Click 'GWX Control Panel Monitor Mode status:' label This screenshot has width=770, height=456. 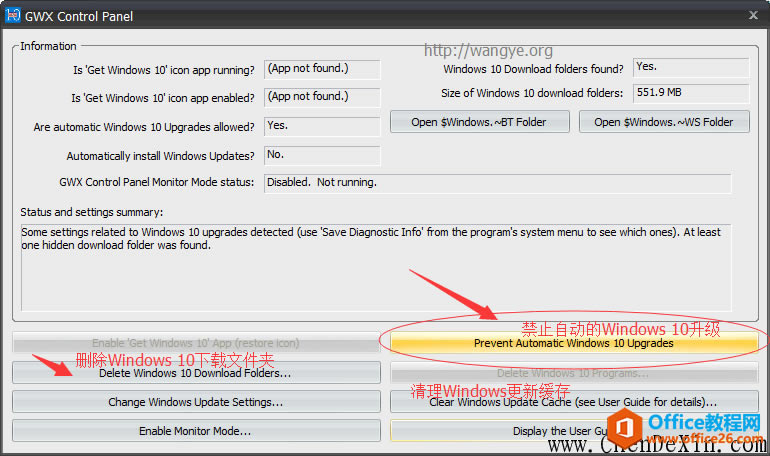coord(157,182)
